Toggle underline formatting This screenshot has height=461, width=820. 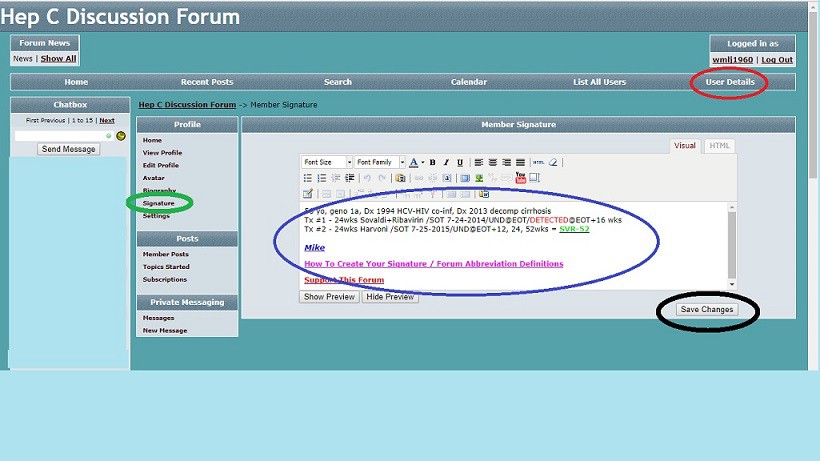[x=459, y=163]
